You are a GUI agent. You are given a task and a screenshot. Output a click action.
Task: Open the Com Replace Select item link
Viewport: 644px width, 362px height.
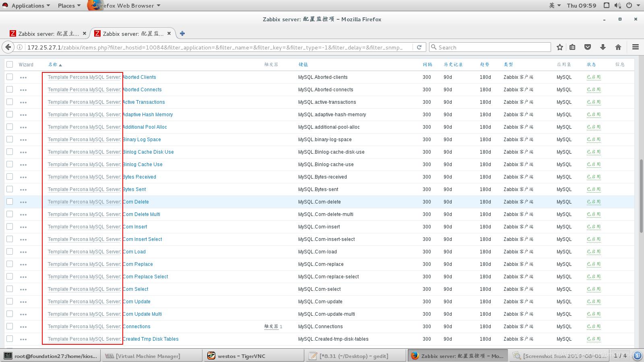(x=145, y=277)
